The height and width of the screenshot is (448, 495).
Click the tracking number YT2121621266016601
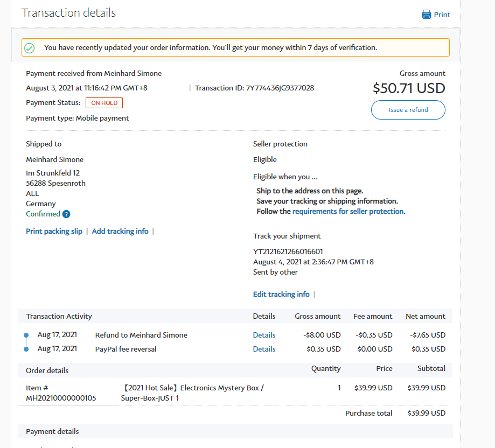(x=288, y=251)
